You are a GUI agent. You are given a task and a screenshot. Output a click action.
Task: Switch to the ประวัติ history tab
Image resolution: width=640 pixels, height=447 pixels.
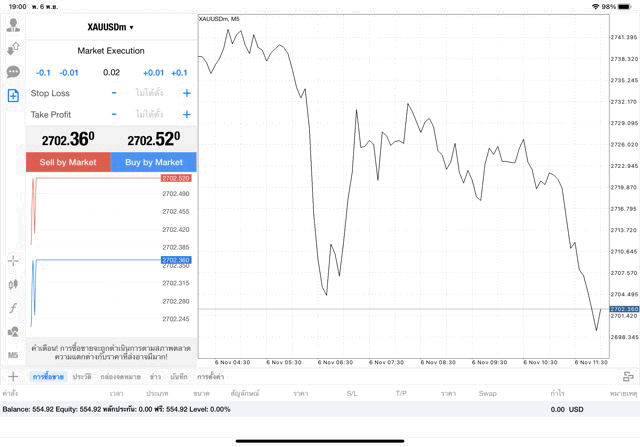pyautogui.click(x=81, y=376)
